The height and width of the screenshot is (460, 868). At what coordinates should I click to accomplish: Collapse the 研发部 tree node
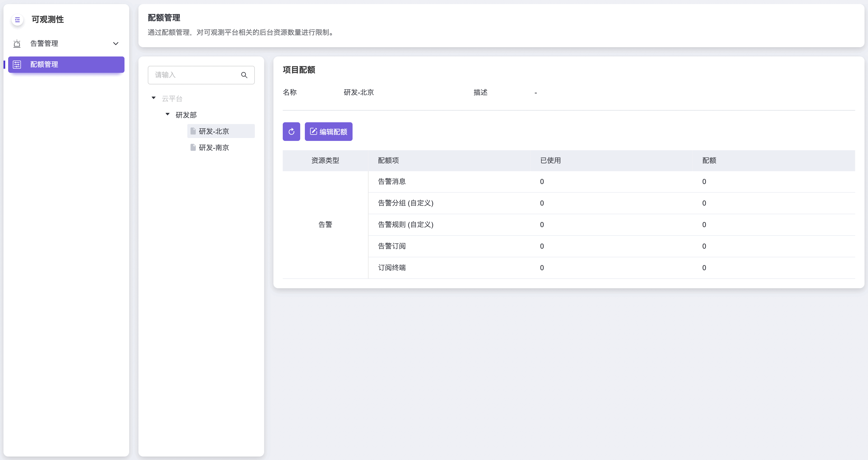point(168,114)
